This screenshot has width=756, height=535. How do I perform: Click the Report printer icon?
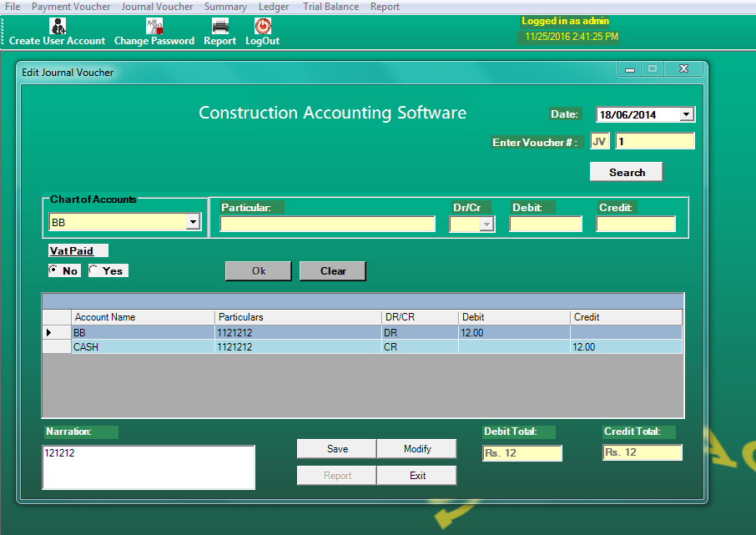220,26
